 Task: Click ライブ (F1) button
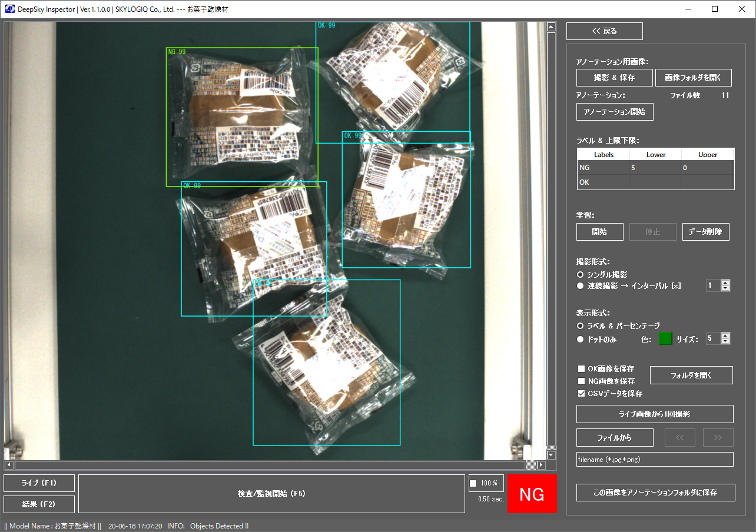click(39, 483)
